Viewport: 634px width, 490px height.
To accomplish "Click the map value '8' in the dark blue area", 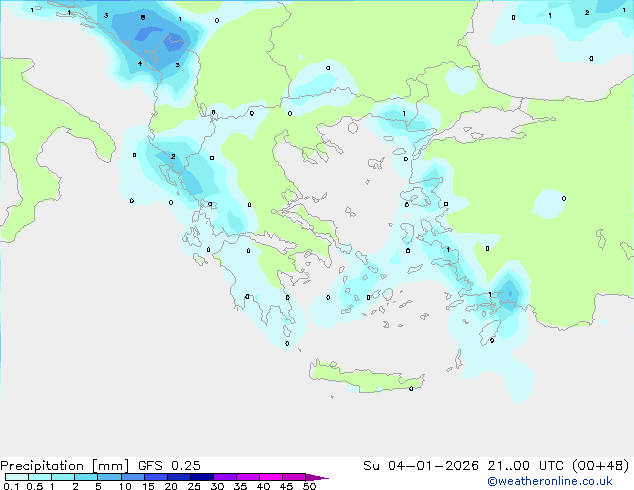I will pos(143,17).
